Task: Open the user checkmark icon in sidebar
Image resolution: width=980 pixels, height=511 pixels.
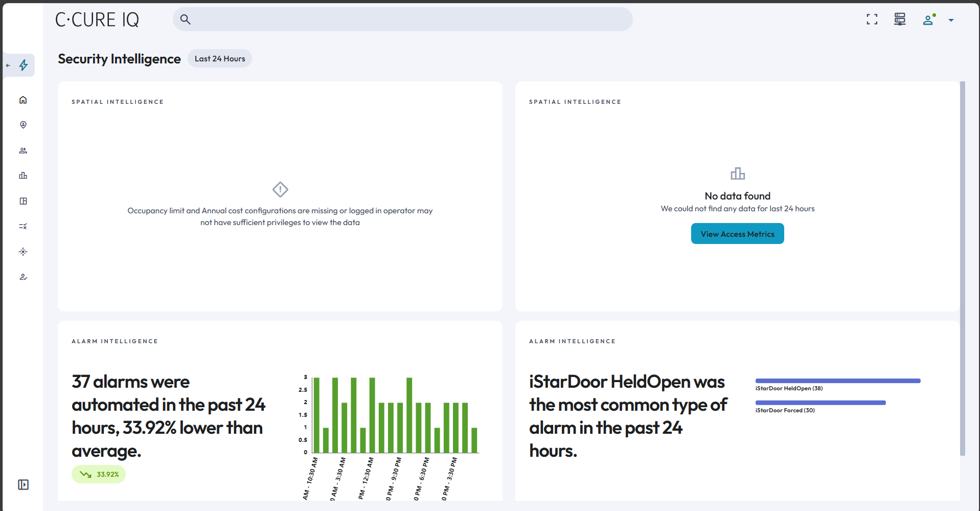Action: (23, 277)
